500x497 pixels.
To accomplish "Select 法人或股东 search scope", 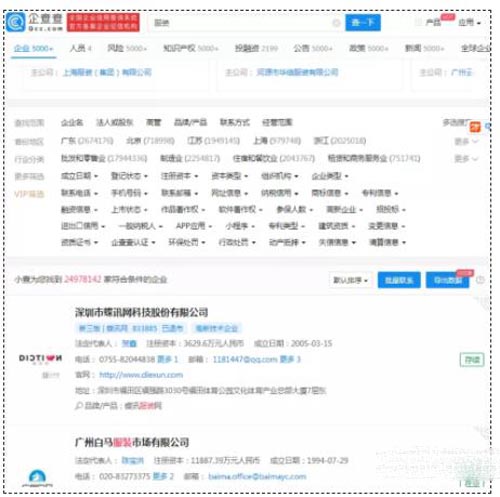I will (x=115, y=123).
